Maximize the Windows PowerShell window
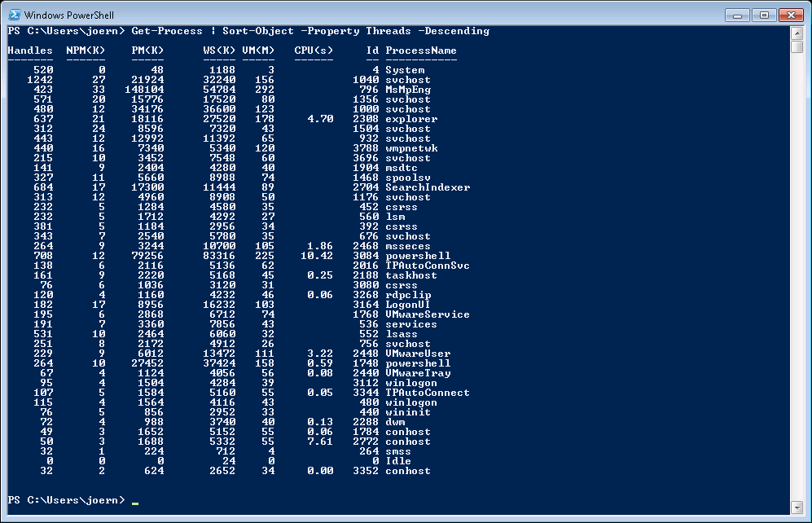The height and width of the screenshot is (523, 812). coord(764,15)
